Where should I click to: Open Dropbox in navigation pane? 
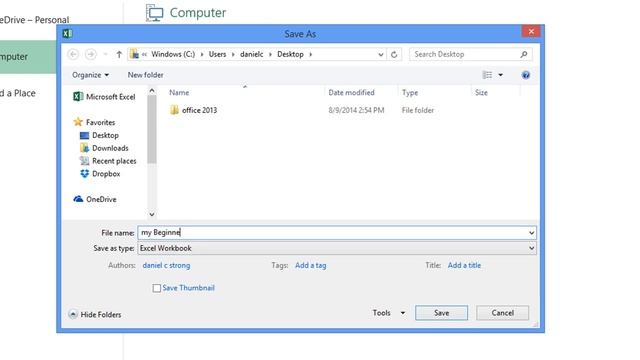(100, 173)
